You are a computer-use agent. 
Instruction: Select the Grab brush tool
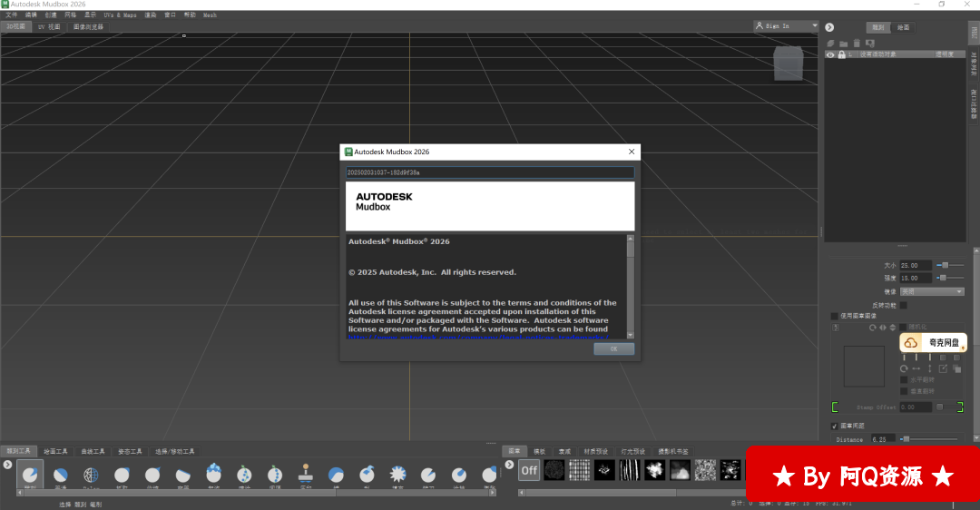tap(122, 475)
